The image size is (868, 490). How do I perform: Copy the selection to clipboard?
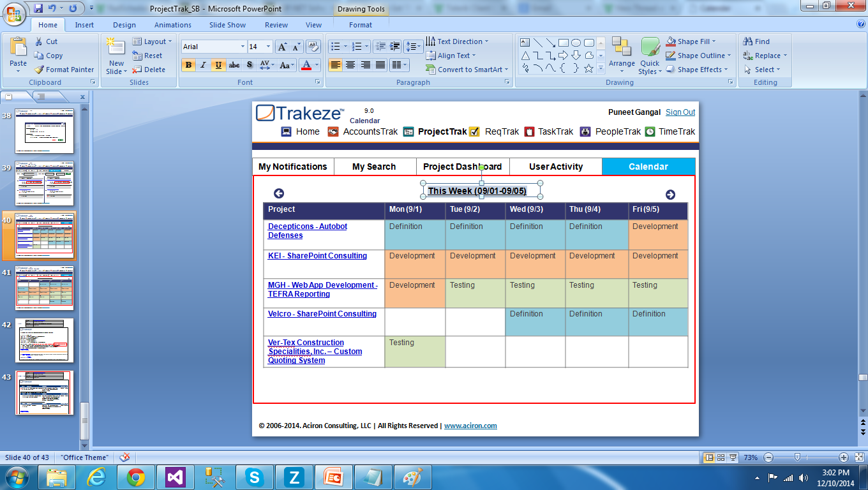click(49, 56)
